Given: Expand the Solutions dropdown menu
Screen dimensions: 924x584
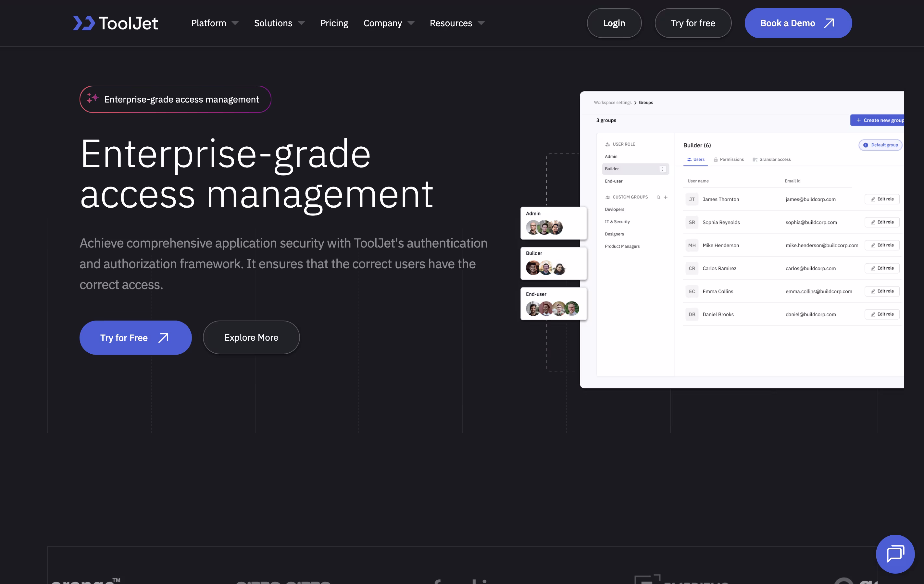Looking at the screenshot, I should pyautogui.click(x=279, y=23).
